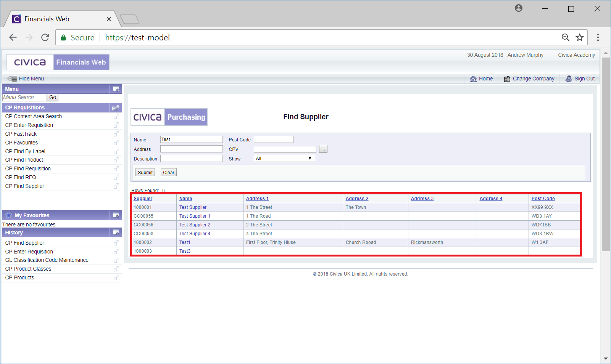Click the CPV input field
The height and width of the screenshot is (364, 611).
285,149
